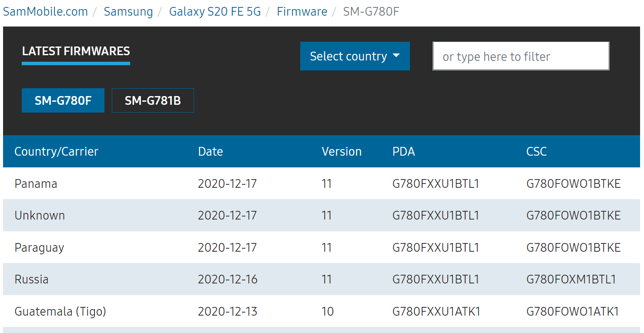This screenshot has height=333, width=644.
Task: Click the CSC column header
Action: 537,151
